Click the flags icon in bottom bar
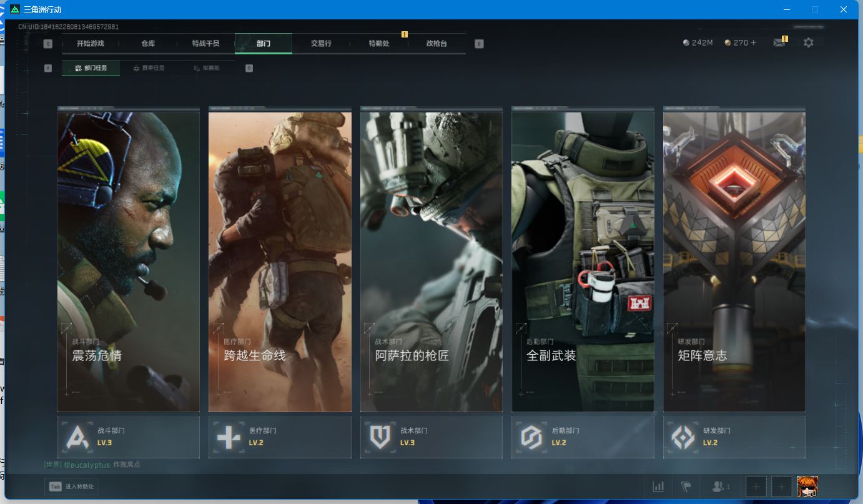Image resolution: width=863 pixels, height=504 pixels. point(686,487)
